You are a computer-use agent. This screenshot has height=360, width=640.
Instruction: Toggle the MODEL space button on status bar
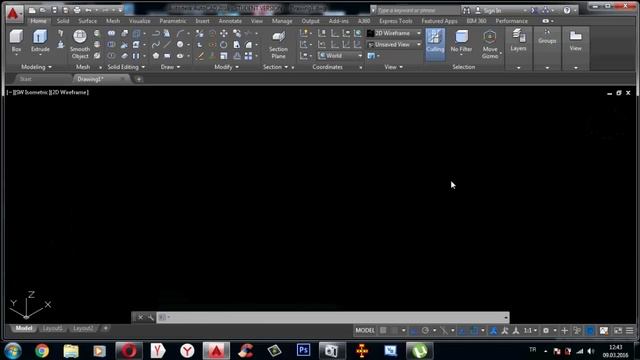(365, 331)
